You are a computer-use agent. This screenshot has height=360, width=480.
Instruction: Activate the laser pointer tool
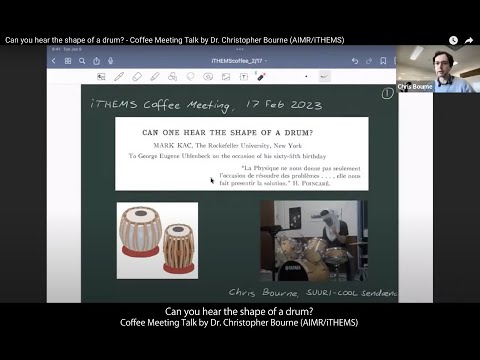click(261, 77)
